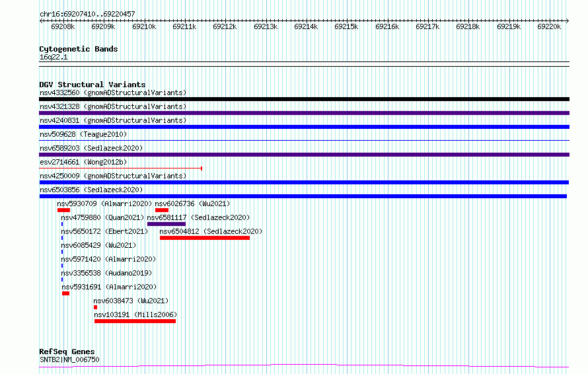
Task: Click the 69214k ruler tick label
Action: [x=306, y=26]
